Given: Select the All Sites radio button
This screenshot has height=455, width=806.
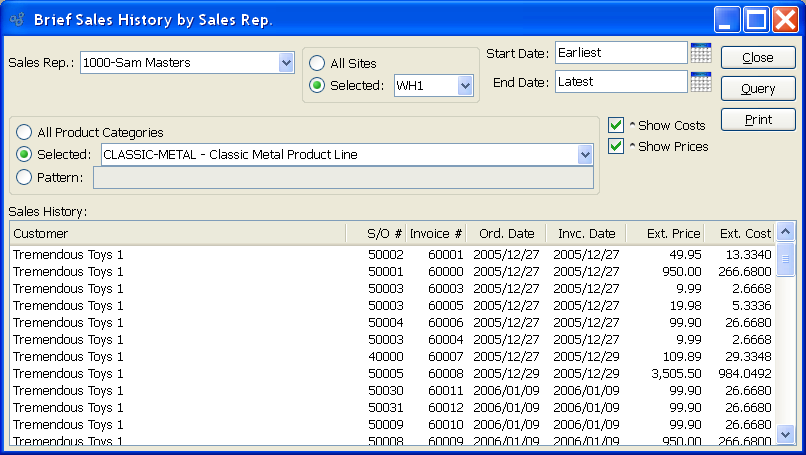Looking at the screenshot, I should click(x=317, y=63).
